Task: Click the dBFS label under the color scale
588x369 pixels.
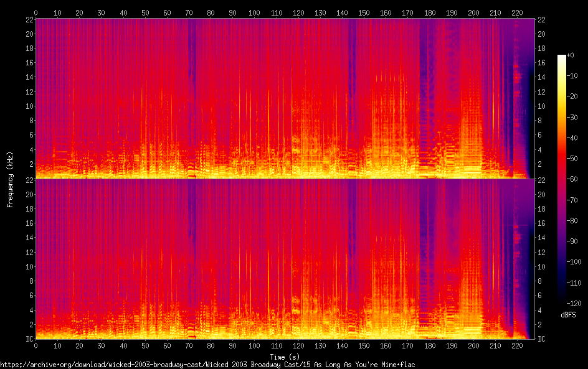Action: pyautogui.click(x=567, y=315)
